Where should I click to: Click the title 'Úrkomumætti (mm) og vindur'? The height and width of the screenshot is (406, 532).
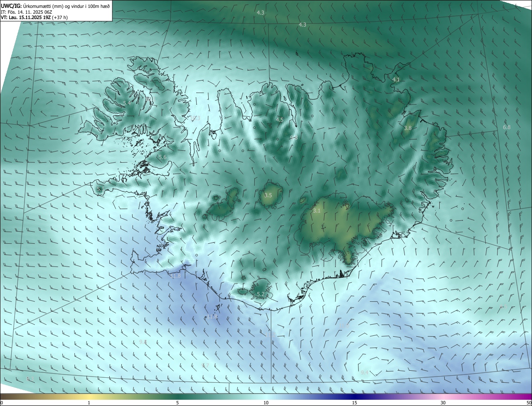[x=53, y=6]
